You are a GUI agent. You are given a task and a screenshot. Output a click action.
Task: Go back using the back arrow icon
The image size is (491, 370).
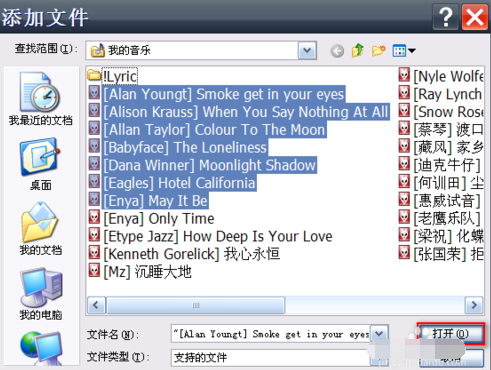click(x=337, y=51)
